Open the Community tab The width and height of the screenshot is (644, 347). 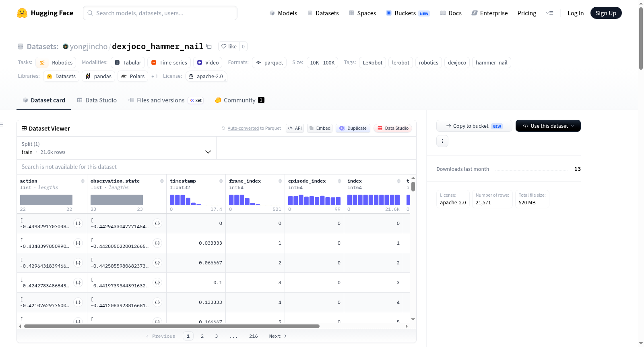[240, 100]
